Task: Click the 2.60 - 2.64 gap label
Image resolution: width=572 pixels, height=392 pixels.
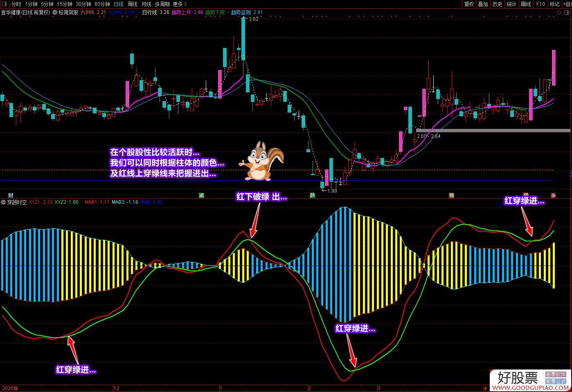Action: tap(429, 136)
